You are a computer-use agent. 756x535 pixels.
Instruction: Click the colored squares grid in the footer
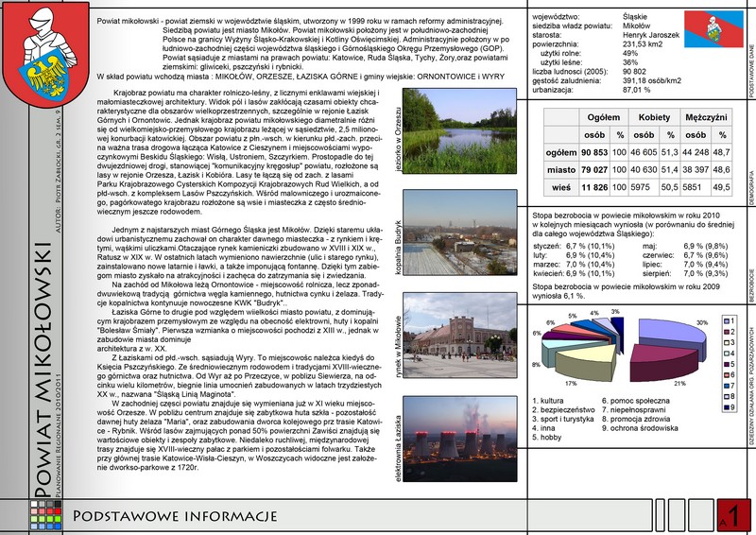(45, 515)
